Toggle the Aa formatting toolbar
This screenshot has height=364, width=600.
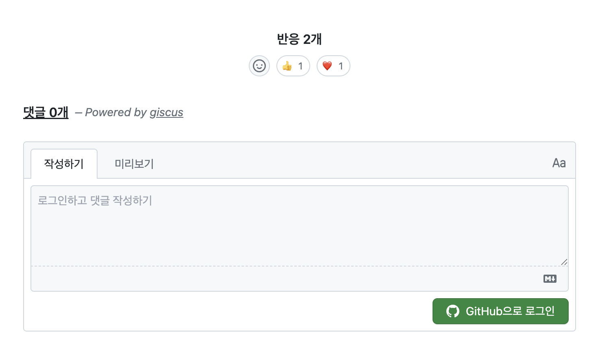559,163
